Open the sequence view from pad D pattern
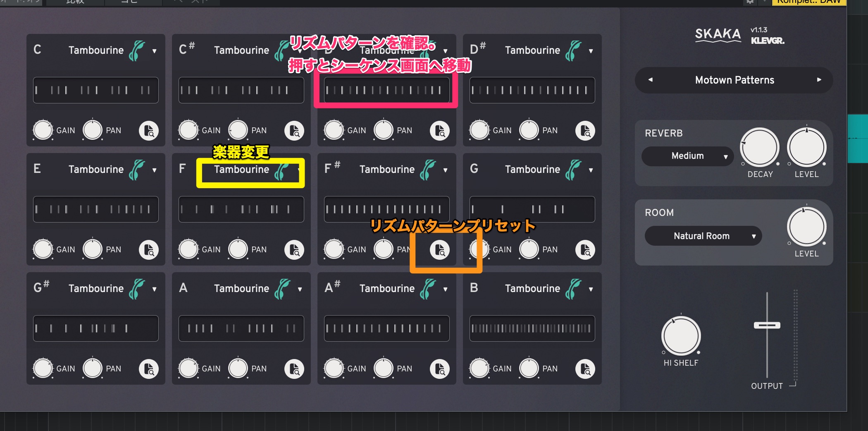This screenshot has width=868, height=431. point(386,90)
